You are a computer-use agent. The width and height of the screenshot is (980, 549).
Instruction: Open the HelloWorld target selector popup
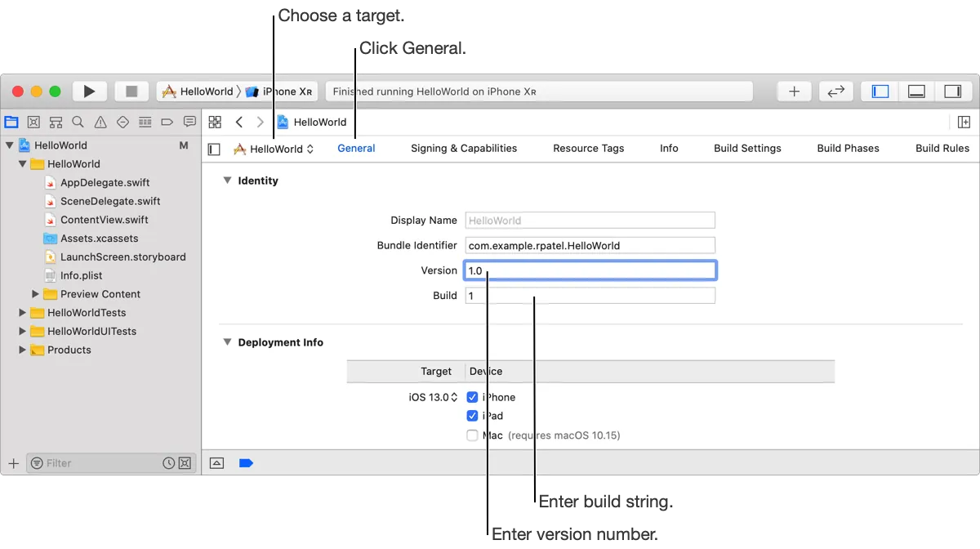click(x=274, y=149)
